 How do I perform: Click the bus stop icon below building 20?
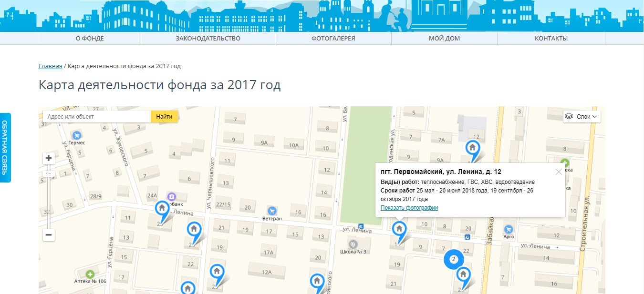tap(467, 237)
